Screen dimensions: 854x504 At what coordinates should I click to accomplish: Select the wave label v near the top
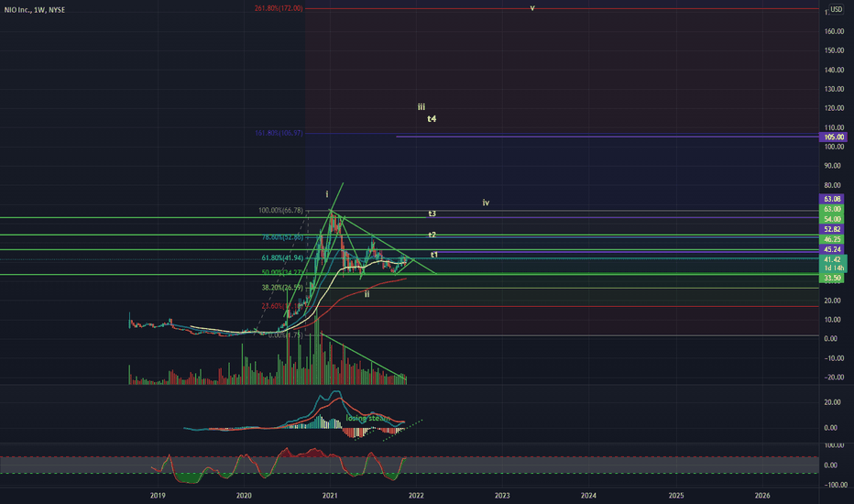point(532,8)
